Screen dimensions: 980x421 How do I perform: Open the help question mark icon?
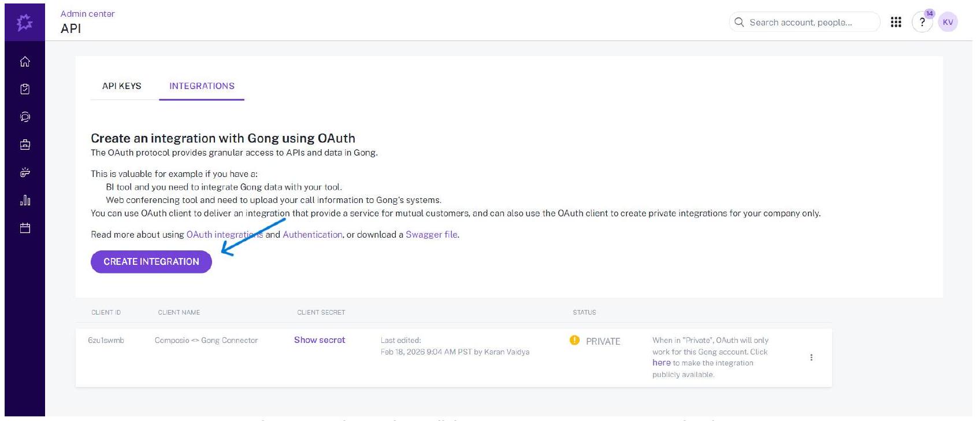[x=922, y=23]
